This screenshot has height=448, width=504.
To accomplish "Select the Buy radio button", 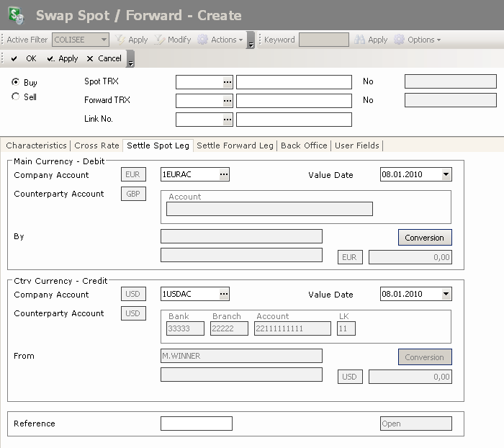I will pos(16,83).
